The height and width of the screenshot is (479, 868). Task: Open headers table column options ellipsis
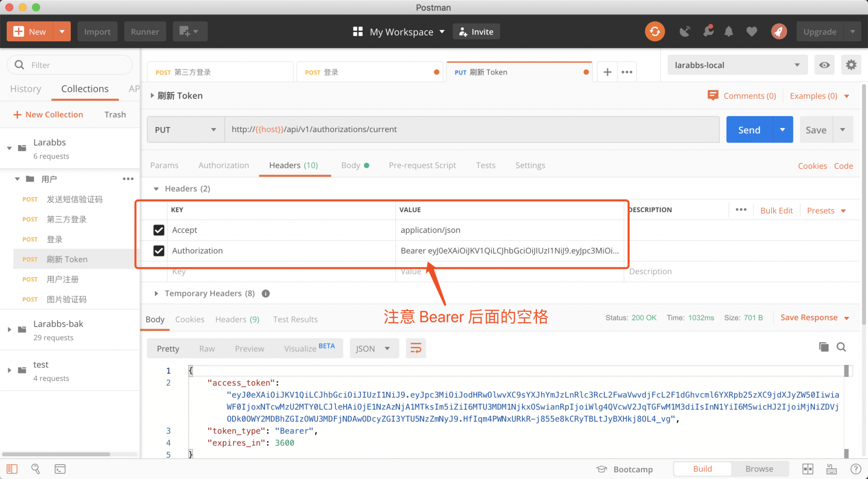[741, 210]
